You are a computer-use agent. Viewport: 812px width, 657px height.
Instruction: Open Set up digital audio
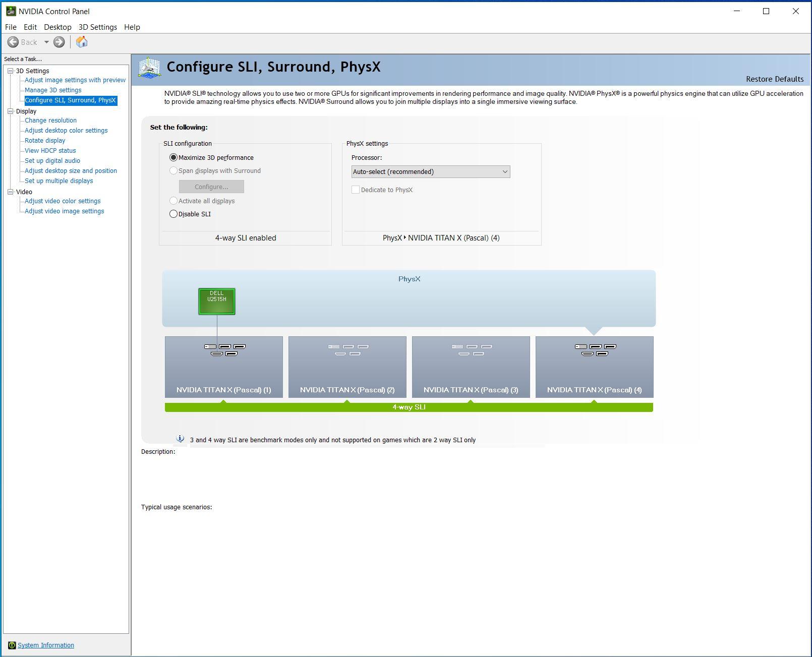[52, 161]
